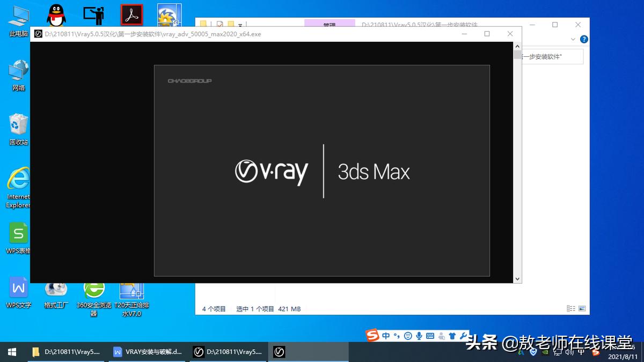Open the Adobe Acrobat desktop shortcut
Viewport: 644px width, 362px height.
[x=131, y=13]
